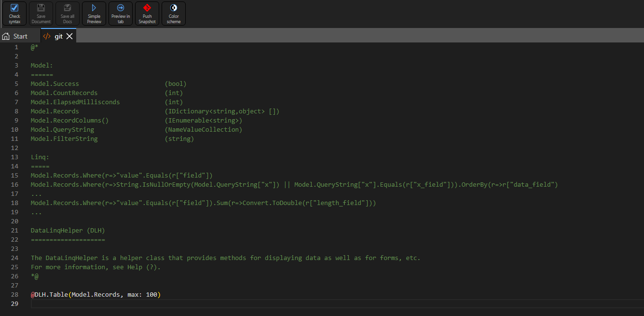644x316 pixels.
Task: Click the Model.QueryString line
Action: (137, 129)
